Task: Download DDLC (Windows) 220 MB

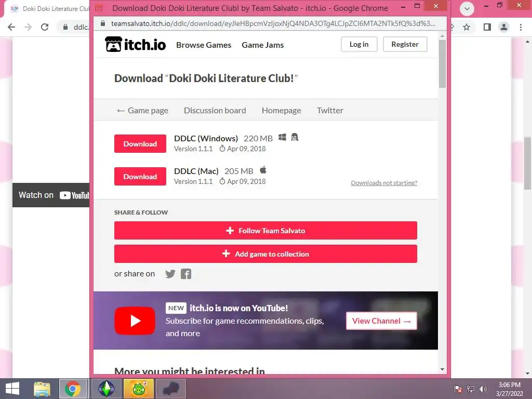Action: [140, 143]
